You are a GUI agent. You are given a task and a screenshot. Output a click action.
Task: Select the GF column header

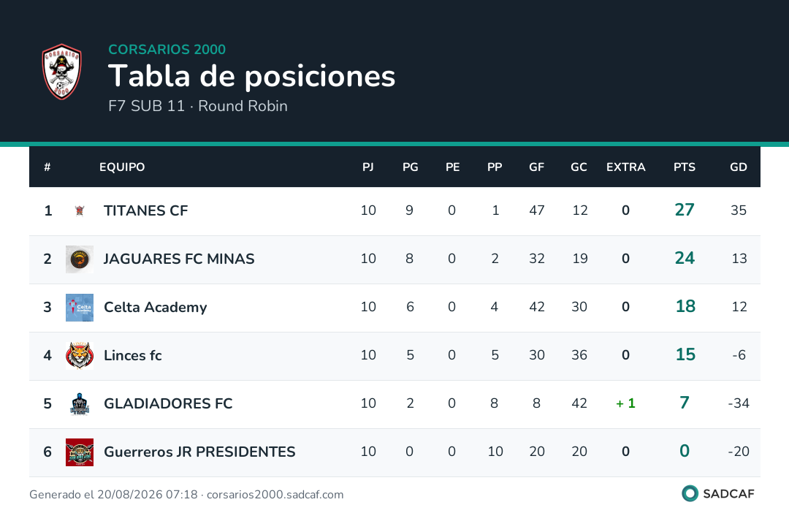click(x=536, y=167)
